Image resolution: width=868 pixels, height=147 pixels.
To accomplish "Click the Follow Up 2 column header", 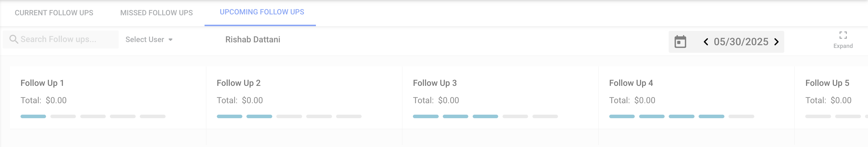I will tap(239, 83).
